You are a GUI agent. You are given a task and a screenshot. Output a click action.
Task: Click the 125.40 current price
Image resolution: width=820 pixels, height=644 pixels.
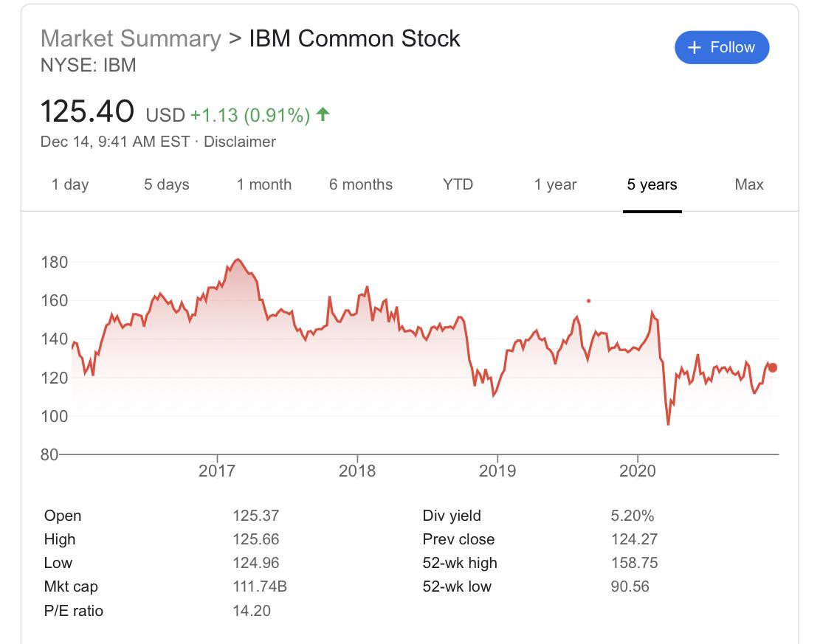tap(87, 112)
